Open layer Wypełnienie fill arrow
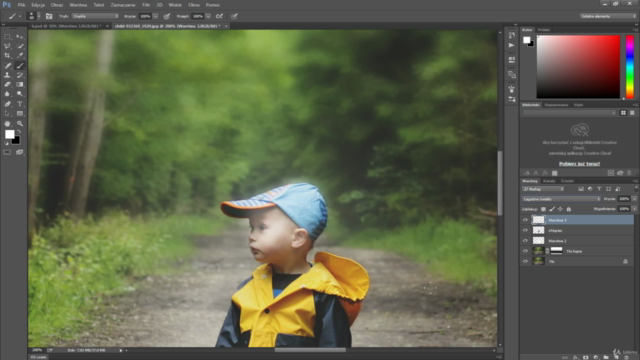The height and width of the screenshot is (360, 640). (x=634, y=209)
